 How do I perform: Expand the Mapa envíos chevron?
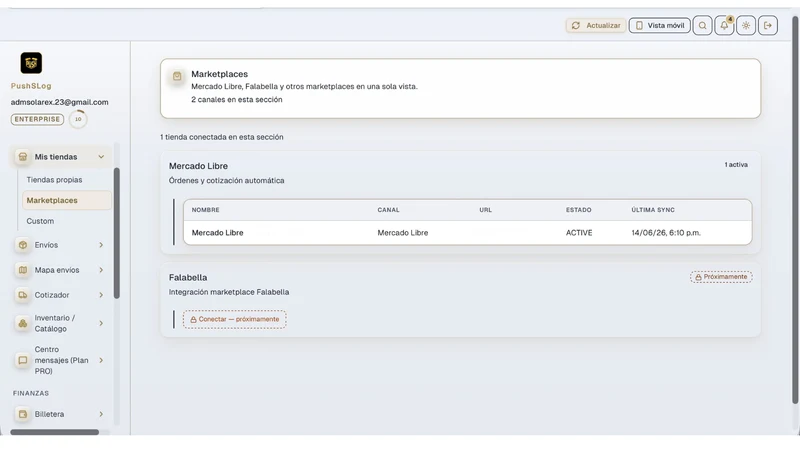click(x=101, y=270)
